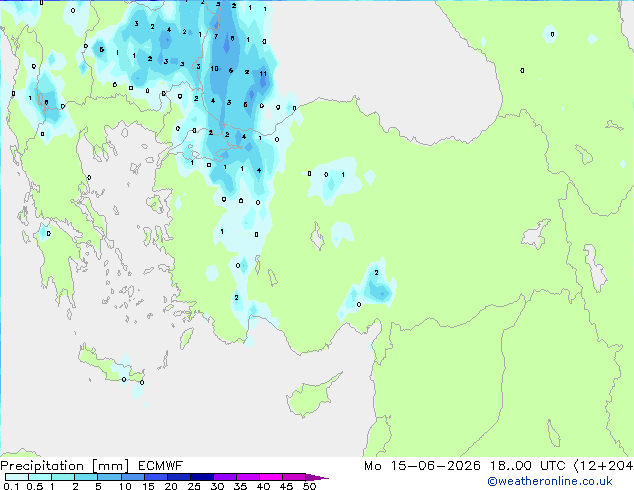Select the '0.1' legend scale label
634x490 pixels.
tap(11, 486)
